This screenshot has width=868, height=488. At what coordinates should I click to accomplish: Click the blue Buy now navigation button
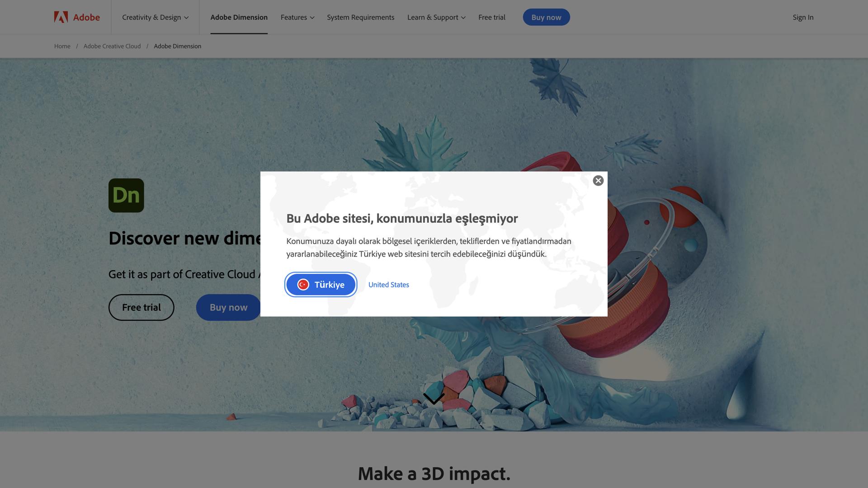tap(546, 17)
